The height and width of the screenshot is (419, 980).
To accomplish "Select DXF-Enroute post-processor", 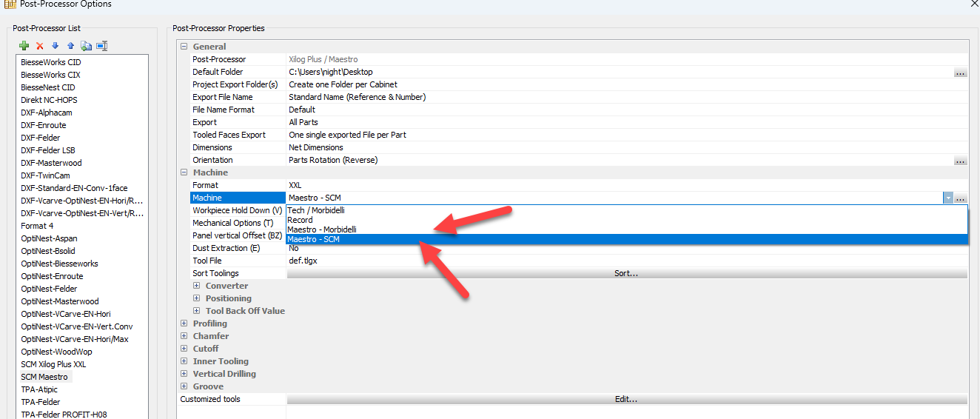I will tap(44, 125).
